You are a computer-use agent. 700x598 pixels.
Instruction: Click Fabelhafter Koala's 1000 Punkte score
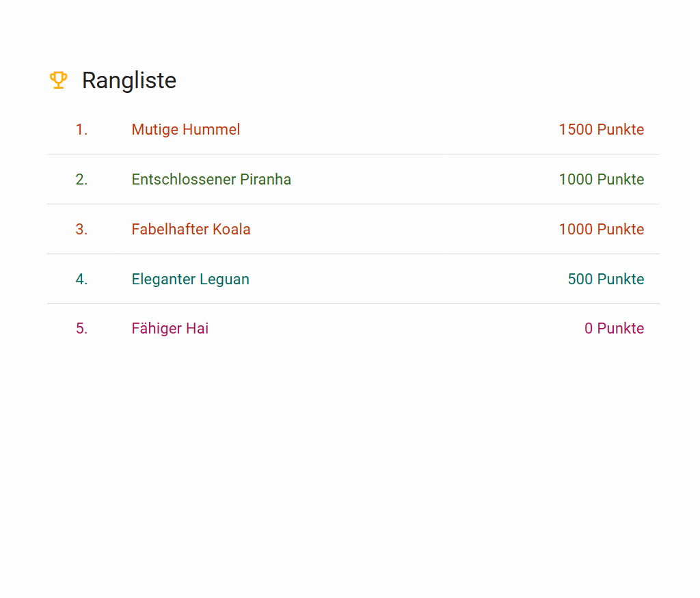[x=601, y=230]
